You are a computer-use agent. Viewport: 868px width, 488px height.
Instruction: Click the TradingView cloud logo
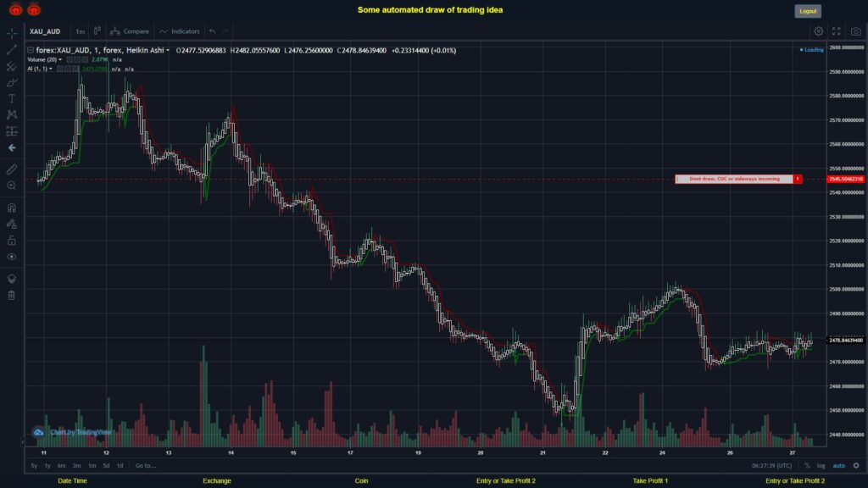point(38,432)
